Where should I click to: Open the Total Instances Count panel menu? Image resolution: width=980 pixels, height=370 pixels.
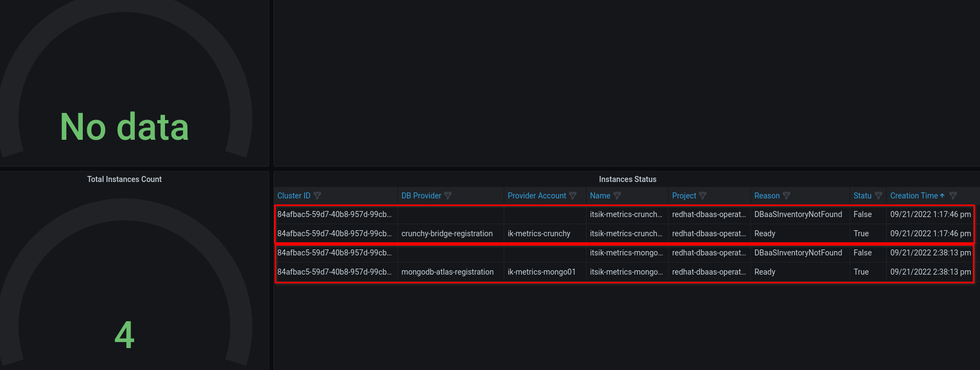(124, 179)
